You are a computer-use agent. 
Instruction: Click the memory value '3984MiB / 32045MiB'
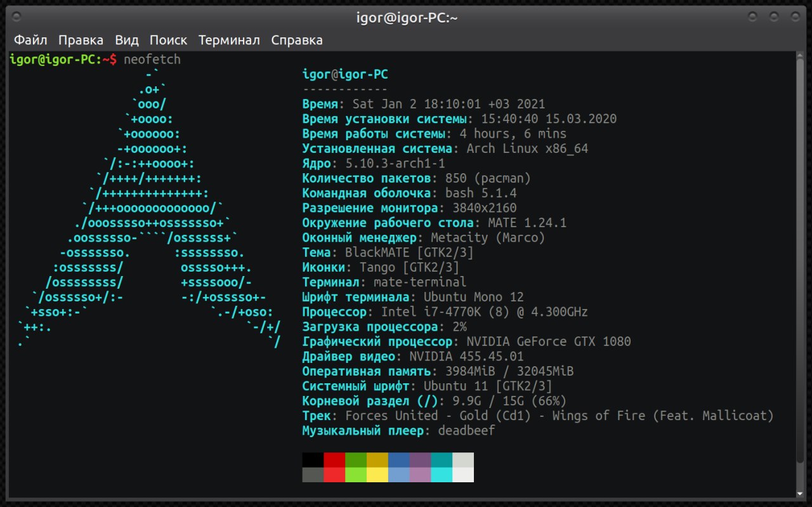point(509,371)
